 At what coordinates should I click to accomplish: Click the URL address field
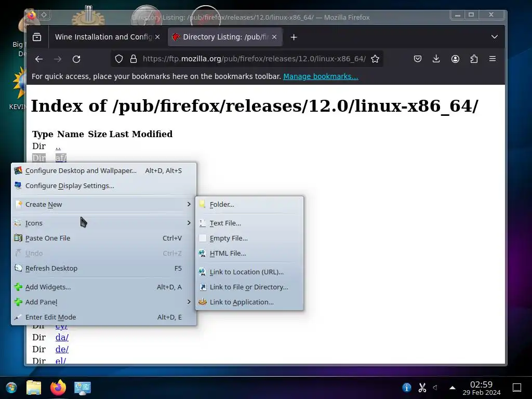tap(254, 59)
